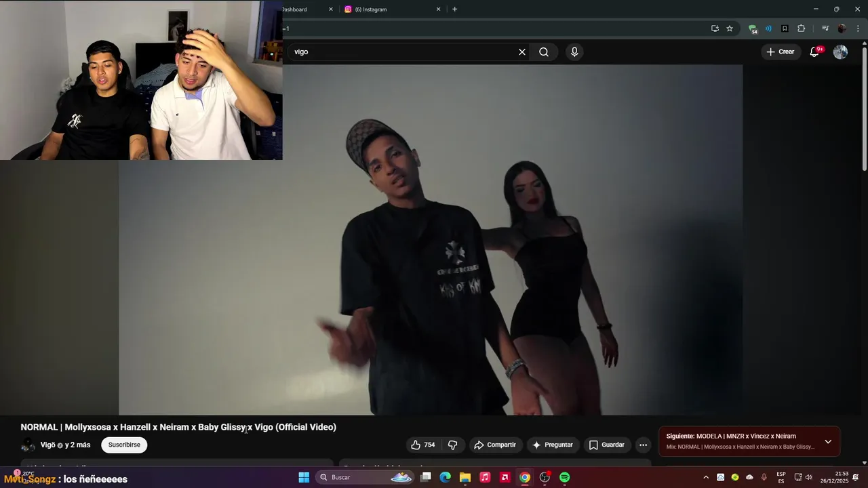Open the volume icon in the system tray

[808, 477]
